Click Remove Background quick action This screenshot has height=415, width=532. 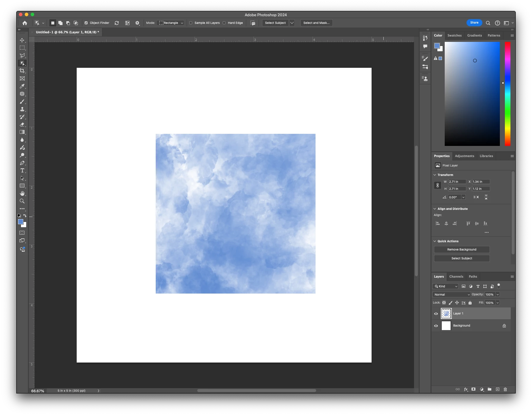462,249
